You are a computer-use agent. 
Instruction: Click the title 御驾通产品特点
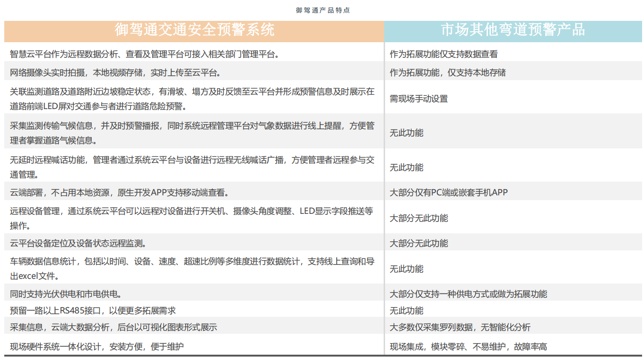coord(322,10)
